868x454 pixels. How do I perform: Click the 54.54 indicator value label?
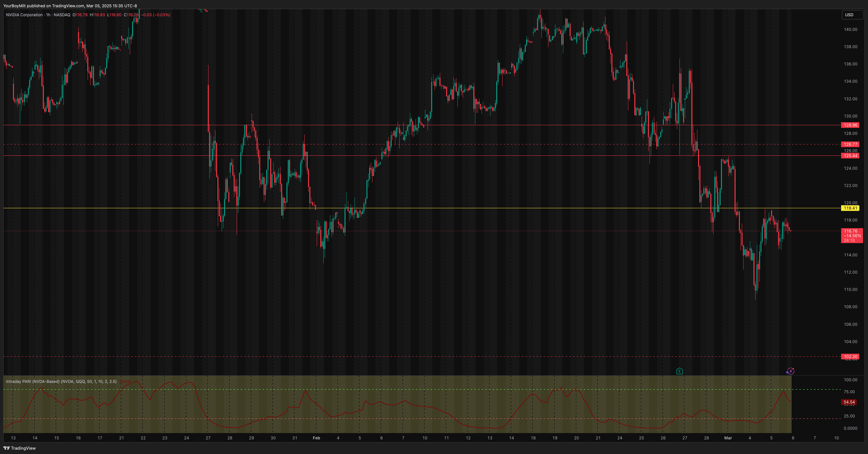point(849,402)
